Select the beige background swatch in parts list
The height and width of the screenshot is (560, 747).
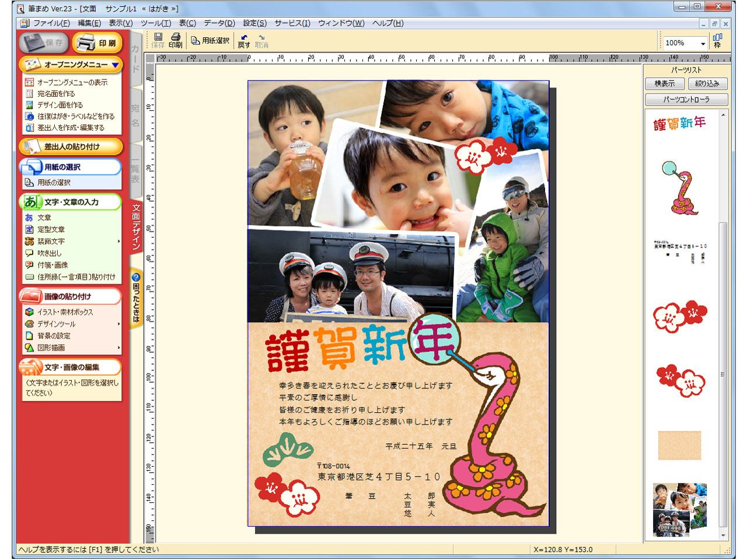click(679, 445)
